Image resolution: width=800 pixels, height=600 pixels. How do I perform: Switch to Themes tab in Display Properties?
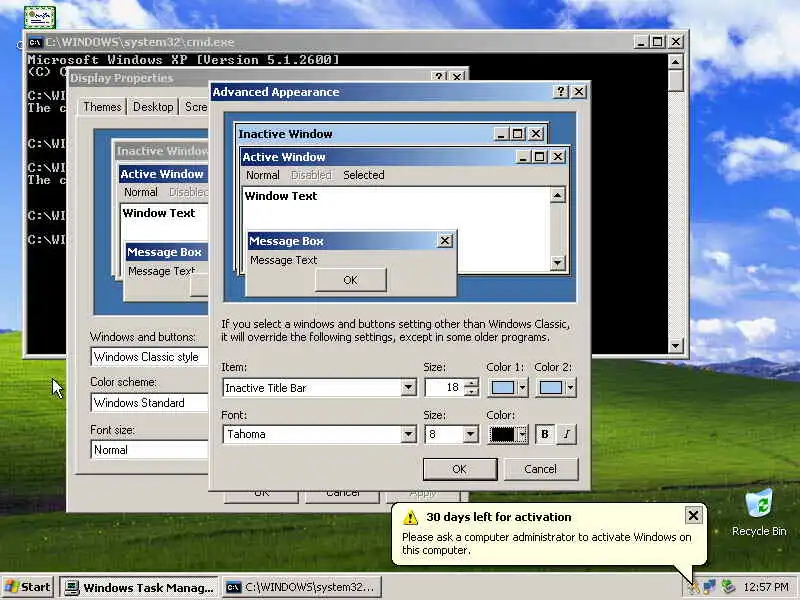(102, 107)
